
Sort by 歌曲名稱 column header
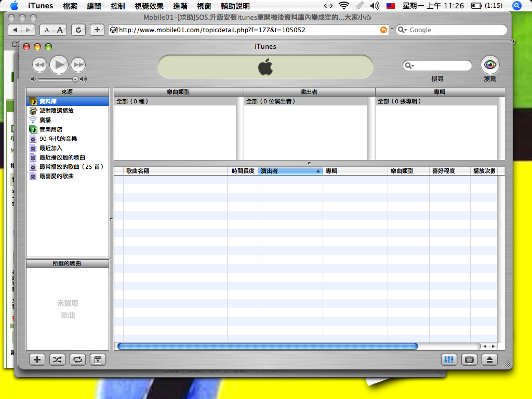[176, 171]
